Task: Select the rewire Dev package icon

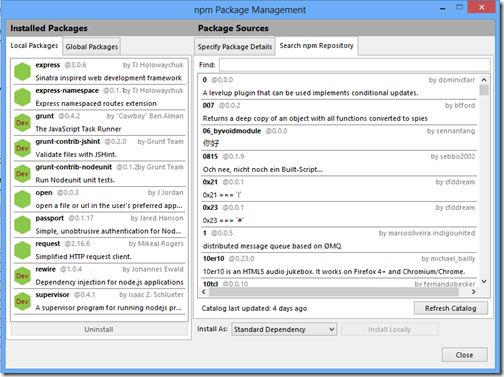Action: point(22,276)
